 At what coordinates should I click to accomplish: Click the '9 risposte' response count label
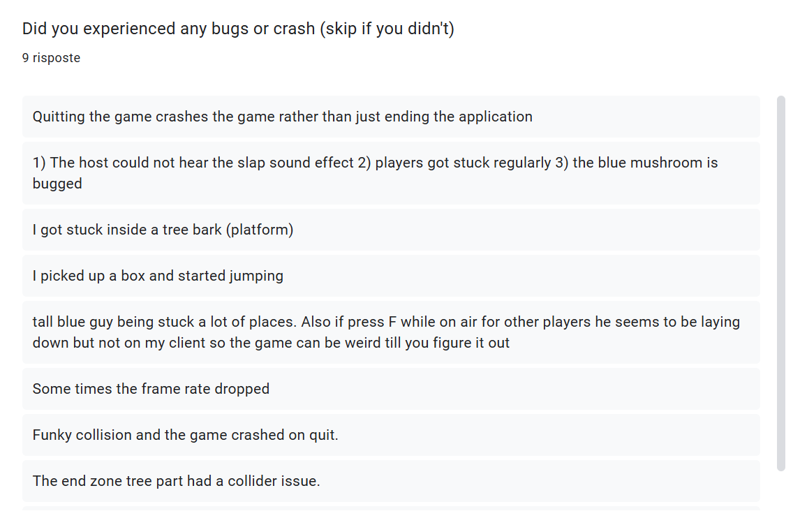pyautogui.click(x=51, y=58)
